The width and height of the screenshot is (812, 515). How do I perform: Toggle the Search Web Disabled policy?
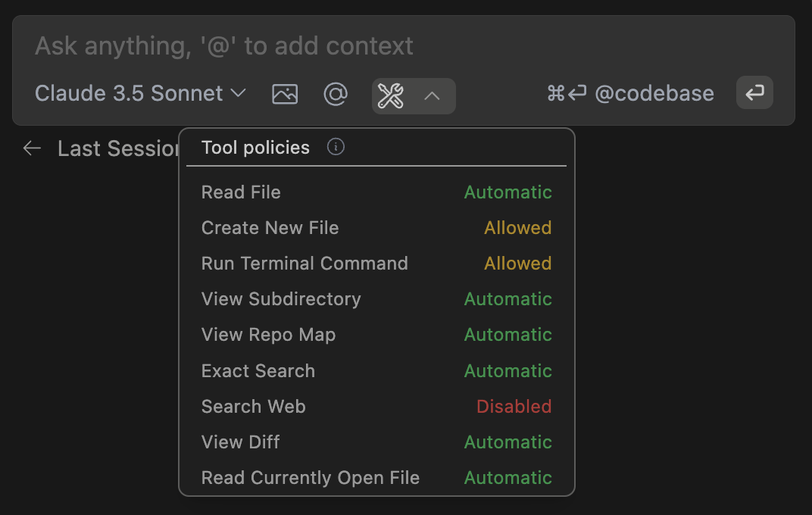514,407
